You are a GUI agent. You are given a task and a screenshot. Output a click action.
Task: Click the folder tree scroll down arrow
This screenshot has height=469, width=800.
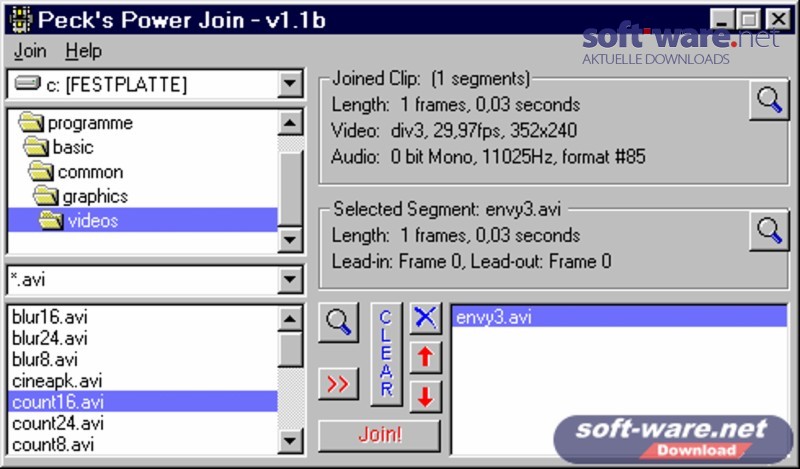point(290,239)
